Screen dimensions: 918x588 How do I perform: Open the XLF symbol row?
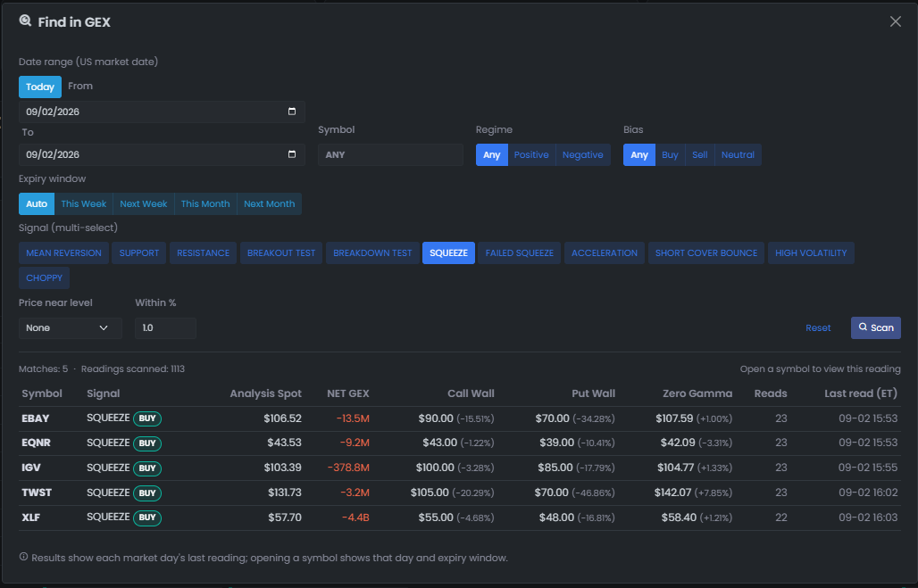(460, 518)
